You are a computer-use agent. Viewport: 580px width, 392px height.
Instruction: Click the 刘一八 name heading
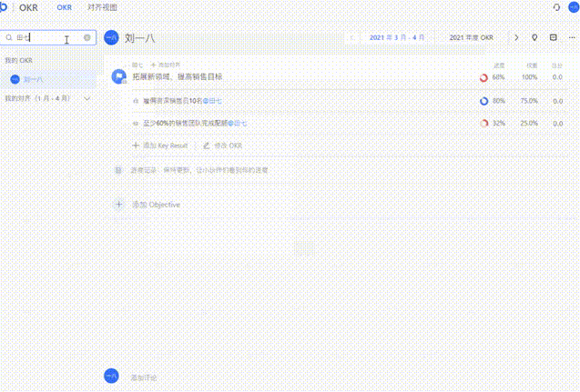point(139,37)
